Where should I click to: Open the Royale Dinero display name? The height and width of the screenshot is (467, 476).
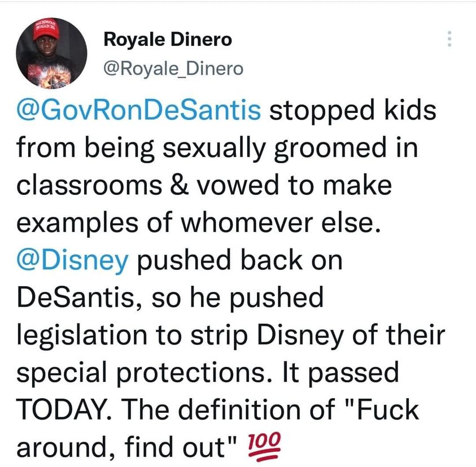pos(168,40)
